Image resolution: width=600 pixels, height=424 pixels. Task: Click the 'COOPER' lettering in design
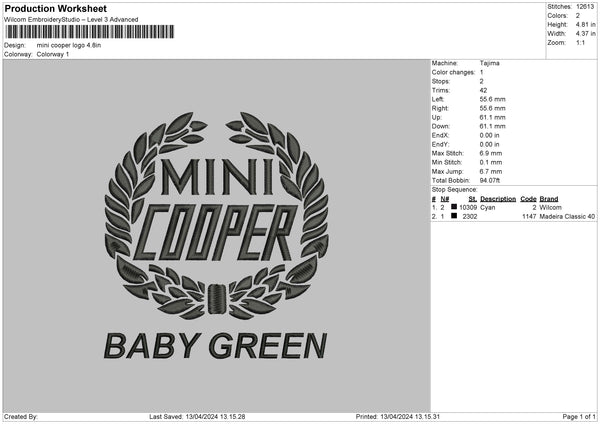click(x=215, y=232)
